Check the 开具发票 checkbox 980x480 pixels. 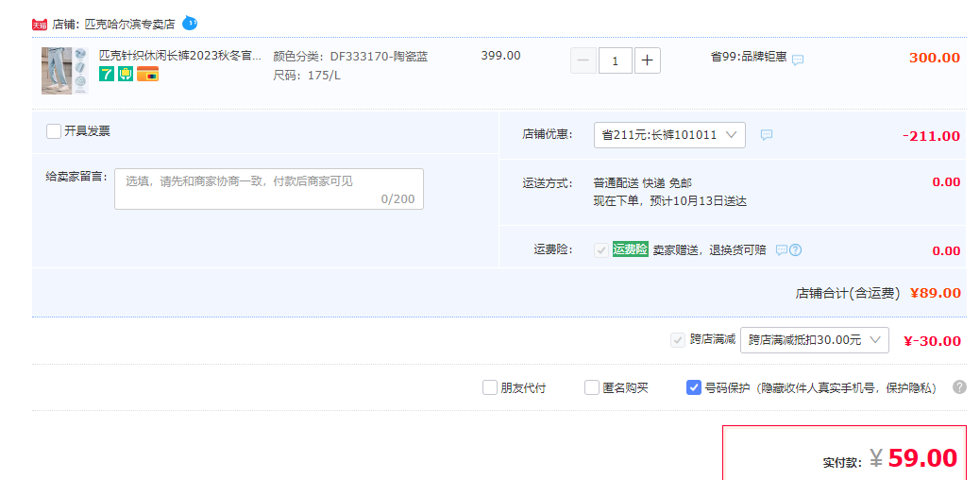pos(54,131)
